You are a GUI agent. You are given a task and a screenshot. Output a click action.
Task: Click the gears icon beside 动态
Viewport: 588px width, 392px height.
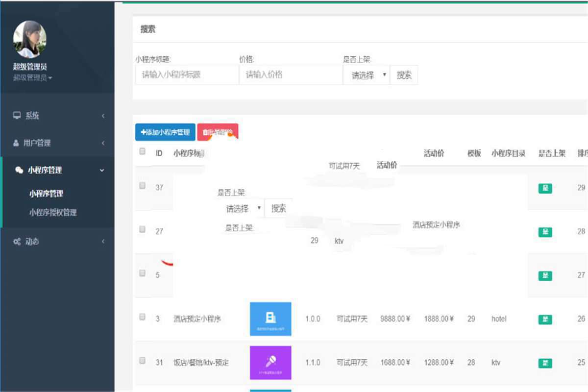click(17, 242)
